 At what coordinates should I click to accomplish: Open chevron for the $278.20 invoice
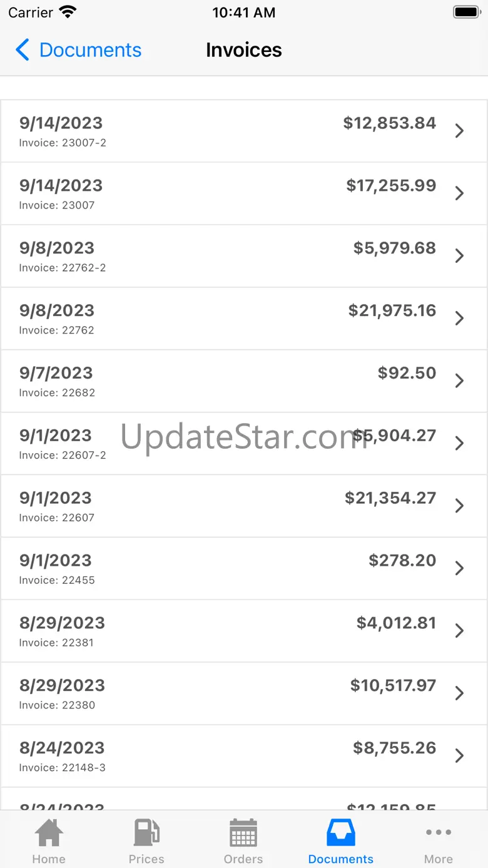click(x=459, y=568)
